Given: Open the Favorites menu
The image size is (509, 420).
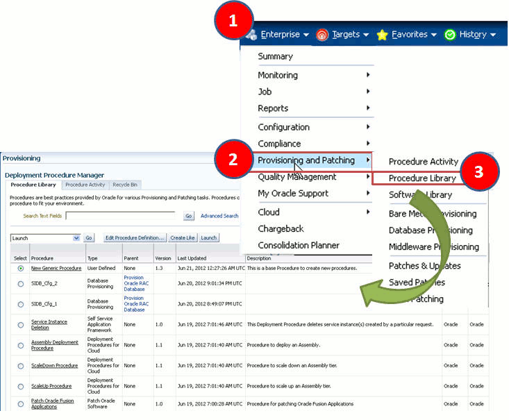Looking at the screenshot, I should (x=414, y=35).
